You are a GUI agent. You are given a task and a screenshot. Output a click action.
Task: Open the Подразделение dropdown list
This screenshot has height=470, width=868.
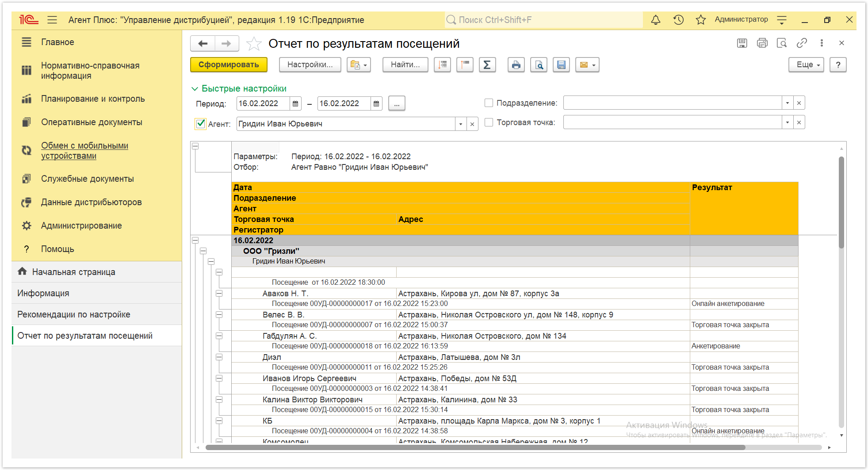coord(788,103)
